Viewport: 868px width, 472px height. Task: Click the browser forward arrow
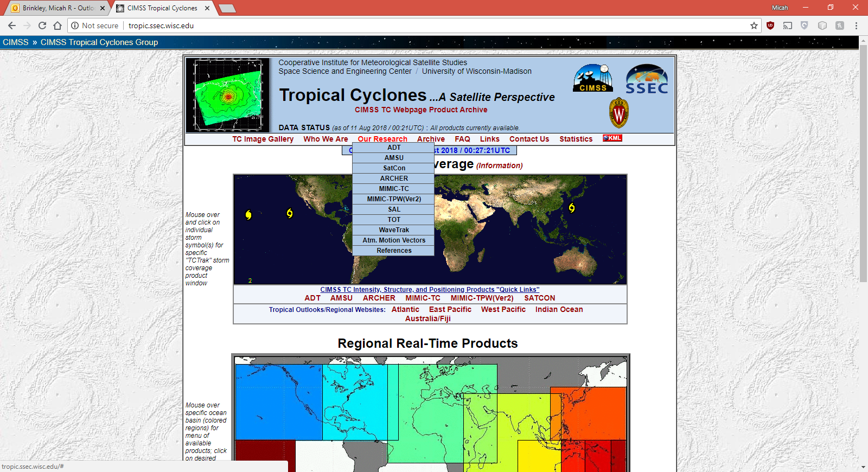coord(27,25)
